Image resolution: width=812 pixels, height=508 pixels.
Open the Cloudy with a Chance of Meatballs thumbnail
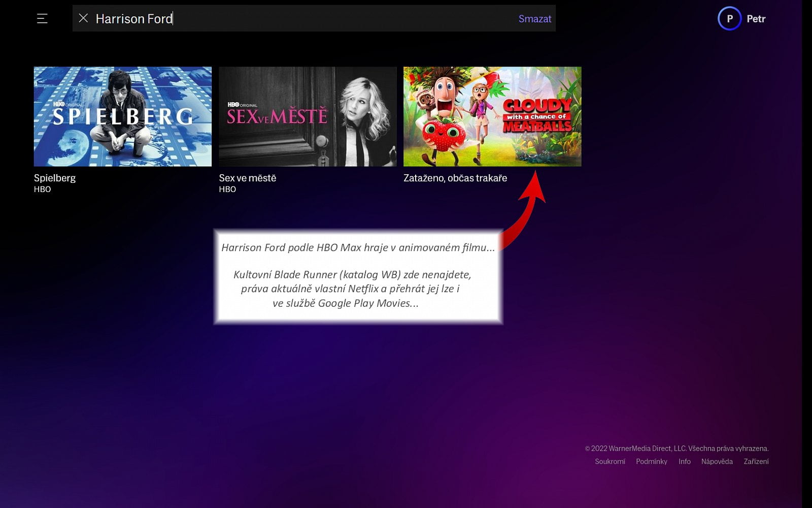click(x=492, y=116)
